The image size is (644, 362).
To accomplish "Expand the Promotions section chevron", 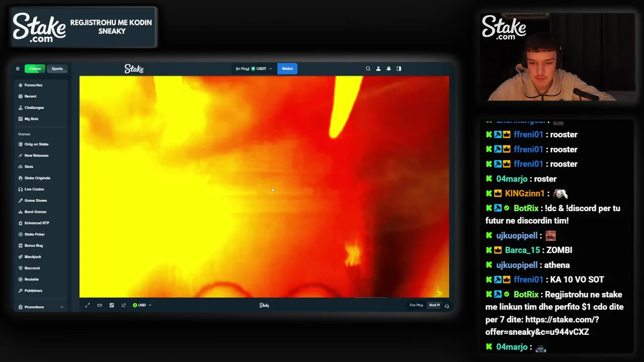I will coord(62,307).
